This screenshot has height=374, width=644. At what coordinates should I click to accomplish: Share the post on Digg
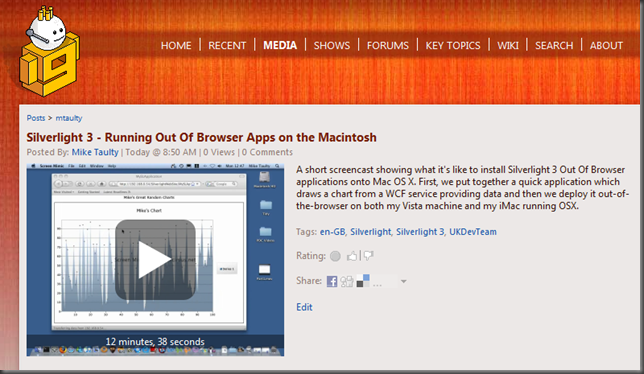tap(347, 281)
